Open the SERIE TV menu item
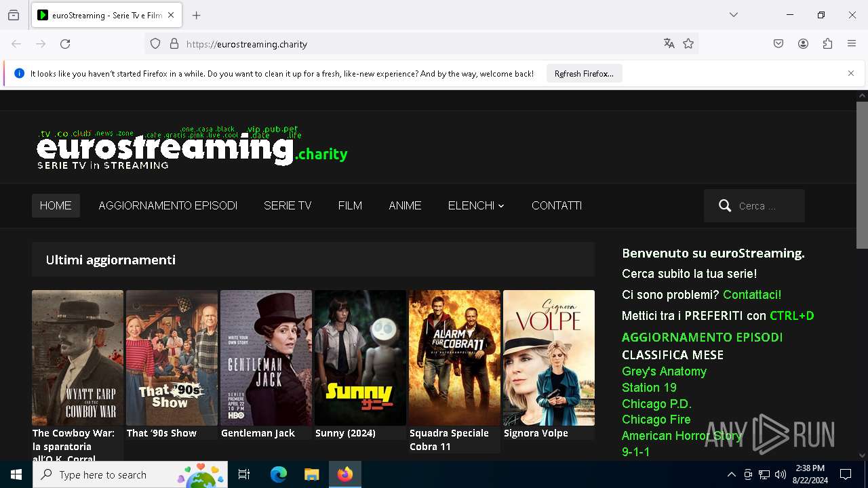The height and width of the screenshot is (488, 868). click(x=288, y=206)
